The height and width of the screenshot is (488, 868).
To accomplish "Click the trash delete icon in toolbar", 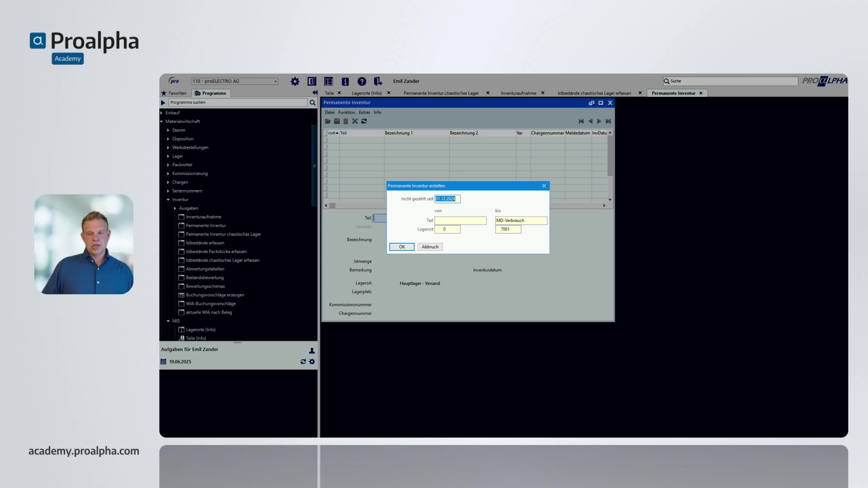I will (345, 121).
